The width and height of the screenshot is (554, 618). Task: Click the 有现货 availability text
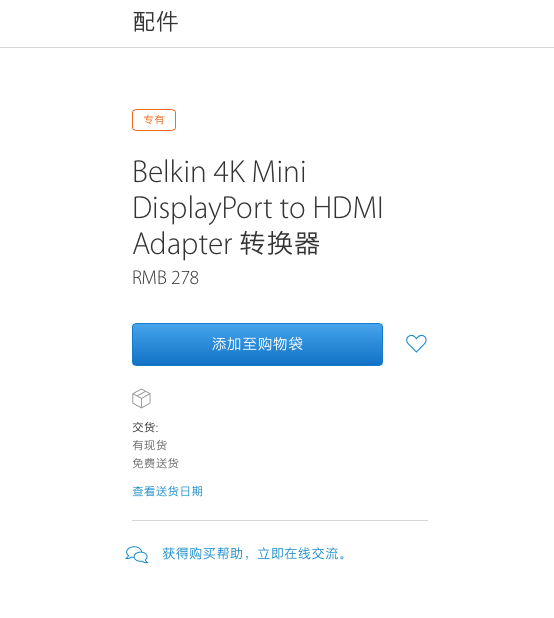point(150,445)
